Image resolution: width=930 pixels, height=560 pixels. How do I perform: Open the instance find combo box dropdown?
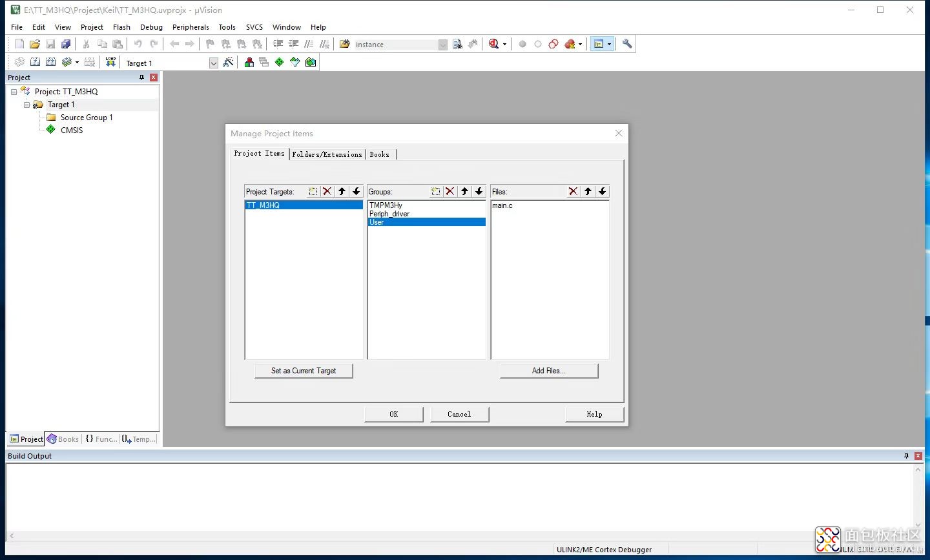[x=442, y=45]
